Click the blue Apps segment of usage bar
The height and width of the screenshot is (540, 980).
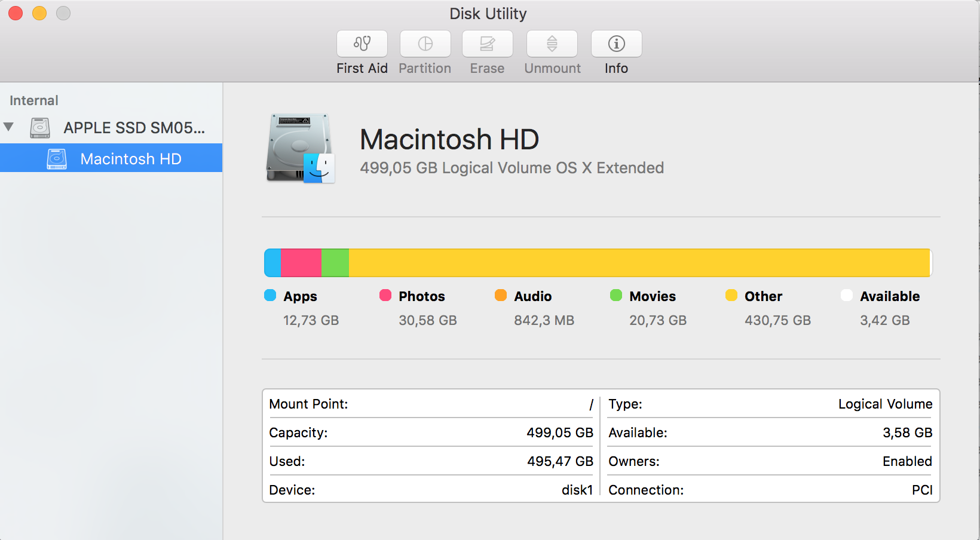coord(272,263)
